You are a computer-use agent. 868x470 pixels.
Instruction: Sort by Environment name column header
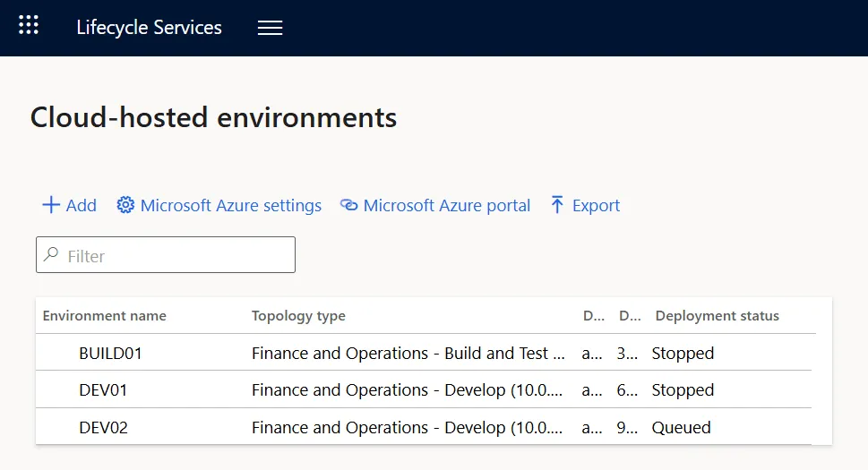point(104,316)
